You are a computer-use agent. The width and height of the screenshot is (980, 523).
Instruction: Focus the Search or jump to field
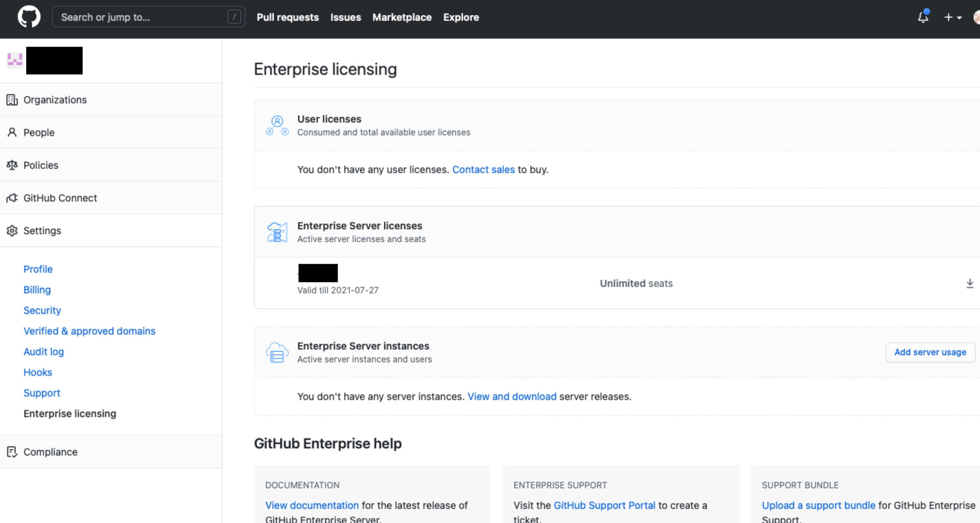(148, 17)
